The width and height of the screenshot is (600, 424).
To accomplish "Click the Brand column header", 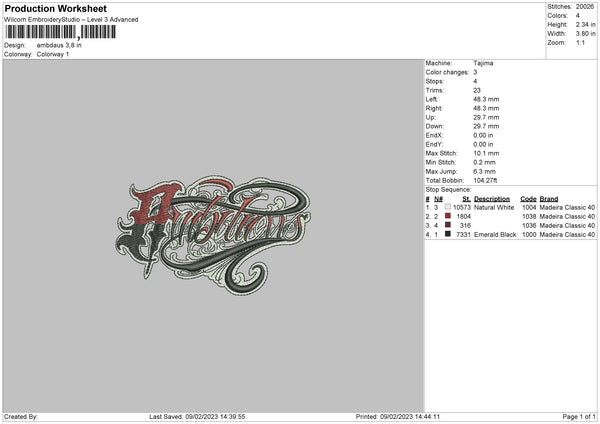I will (550, 199).
